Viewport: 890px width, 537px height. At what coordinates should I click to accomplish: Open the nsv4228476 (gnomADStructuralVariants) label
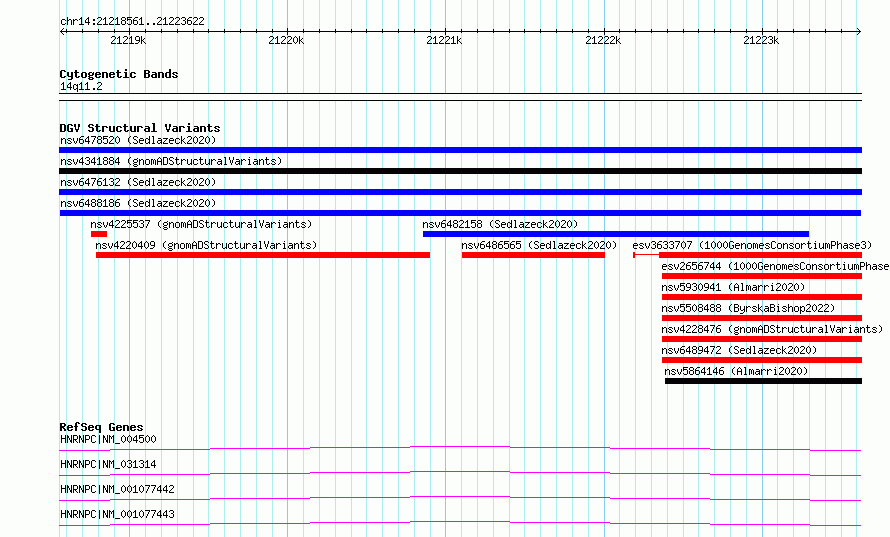[x=772, y=329]
